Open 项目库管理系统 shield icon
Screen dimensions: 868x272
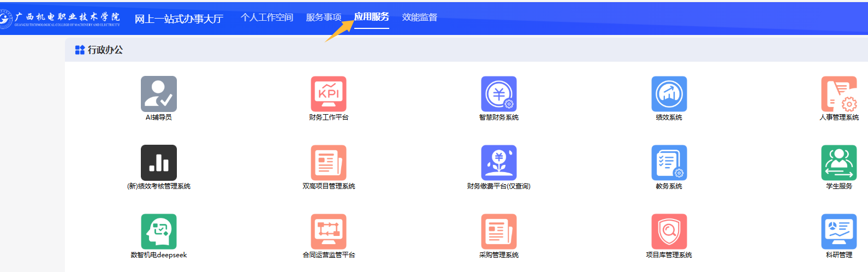(669, 232)
